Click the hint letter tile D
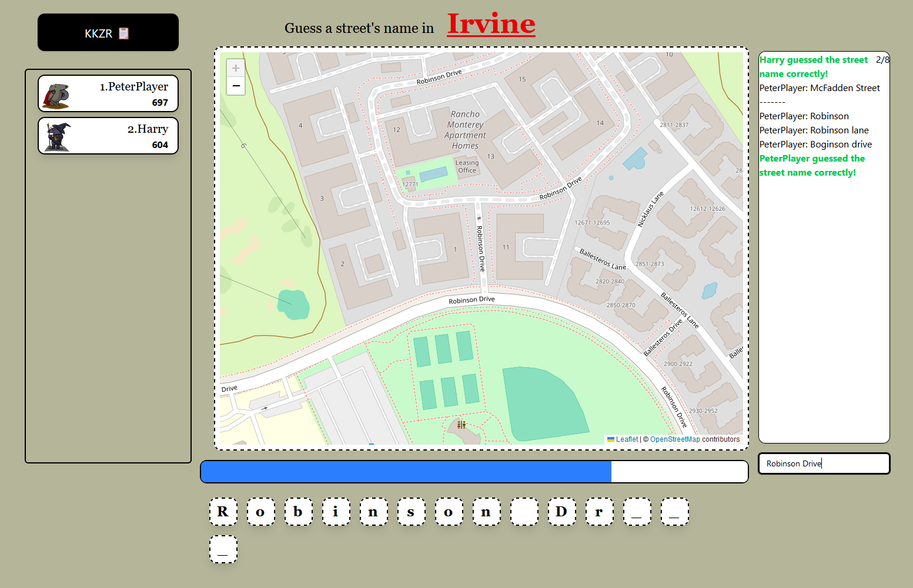 (x=561, y=512)
